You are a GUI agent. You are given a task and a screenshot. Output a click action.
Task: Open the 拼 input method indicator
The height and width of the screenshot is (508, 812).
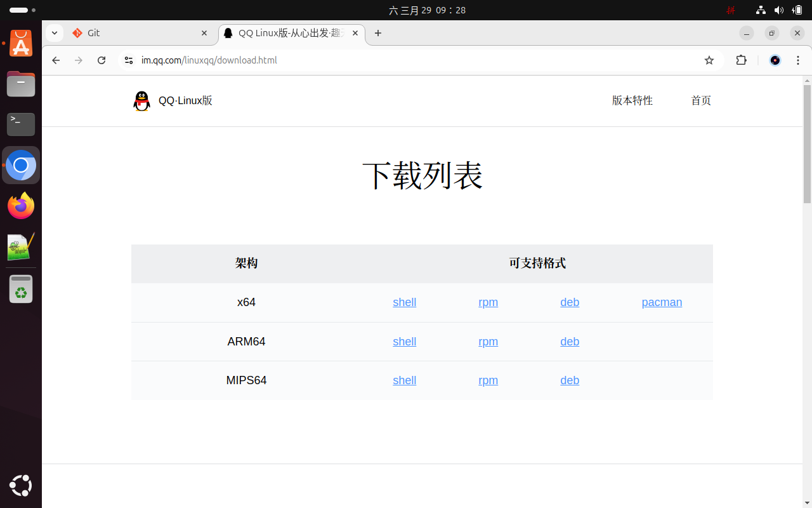[x=731, y=10]
